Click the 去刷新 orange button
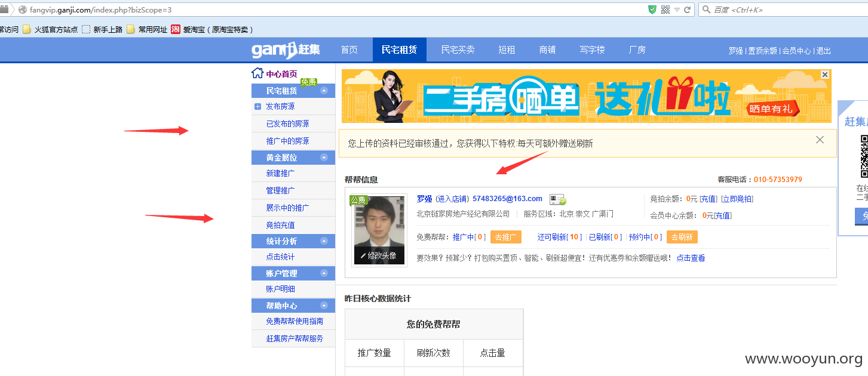Viewport: 868px width, 376px height. [682, 238]
